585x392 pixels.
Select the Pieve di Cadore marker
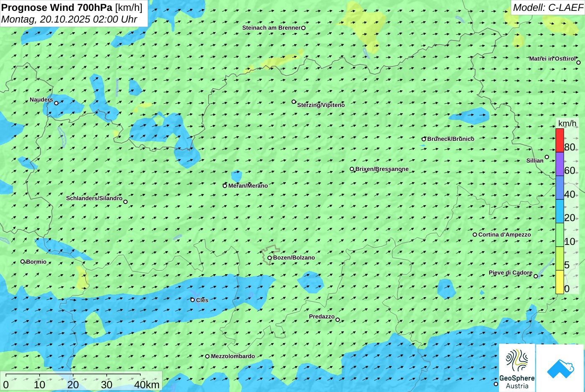pyautogui.click(x=536, y=276)
